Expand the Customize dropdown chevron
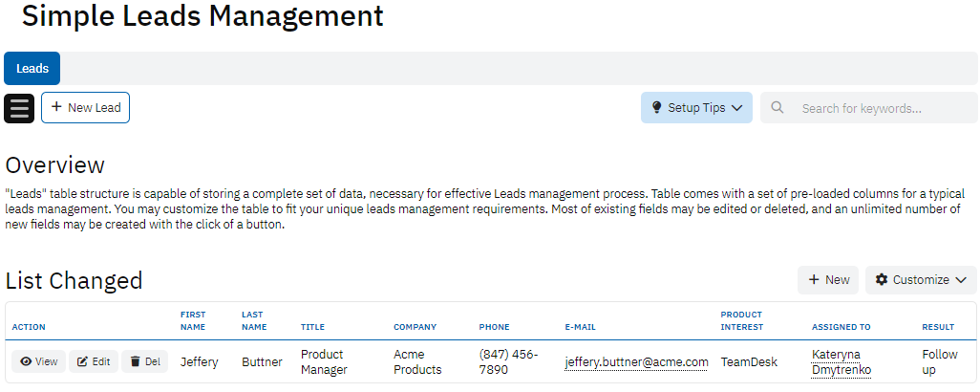The width and height of the screenshot is (980, 392). (x=960, y=280)
